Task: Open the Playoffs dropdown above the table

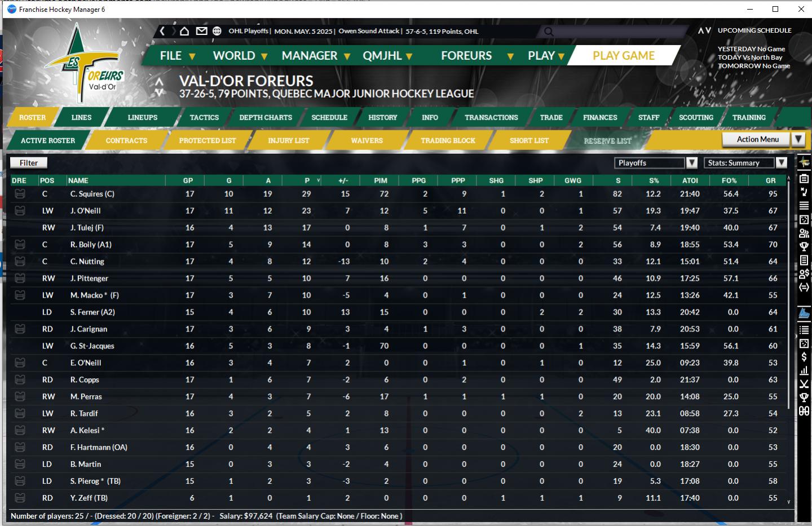Action: [691, 163]
